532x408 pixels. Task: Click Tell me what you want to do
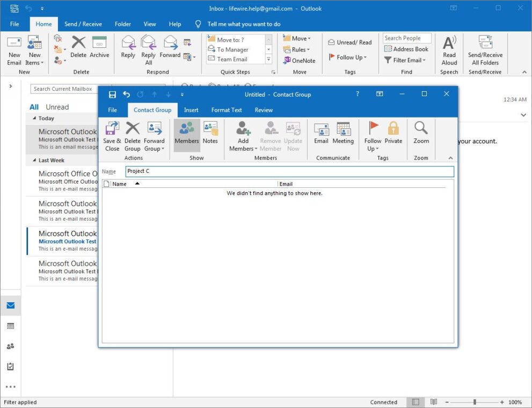click(x=244, y=24)
